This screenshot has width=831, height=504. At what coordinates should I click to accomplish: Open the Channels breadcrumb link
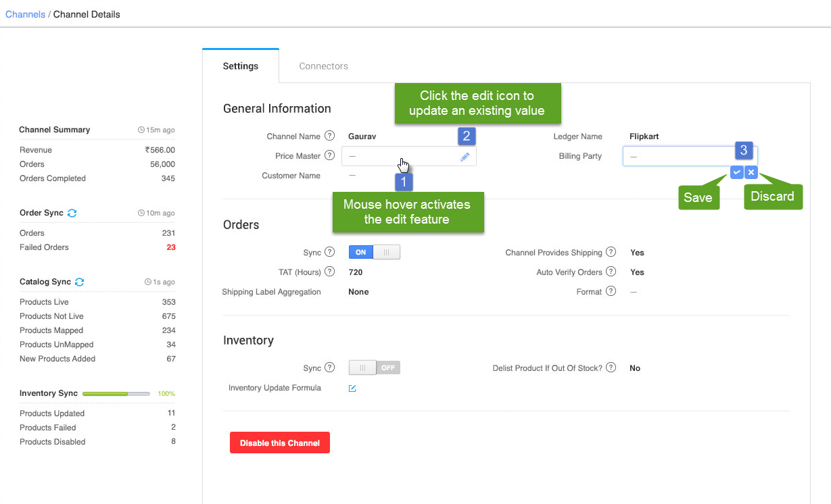(x=25, y=14)
